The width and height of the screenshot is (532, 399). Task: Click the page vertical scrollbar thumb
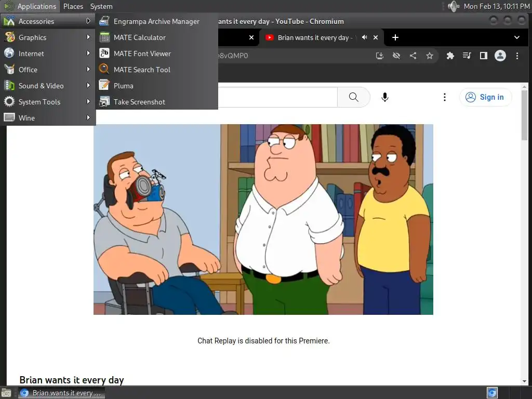[525, 115]
